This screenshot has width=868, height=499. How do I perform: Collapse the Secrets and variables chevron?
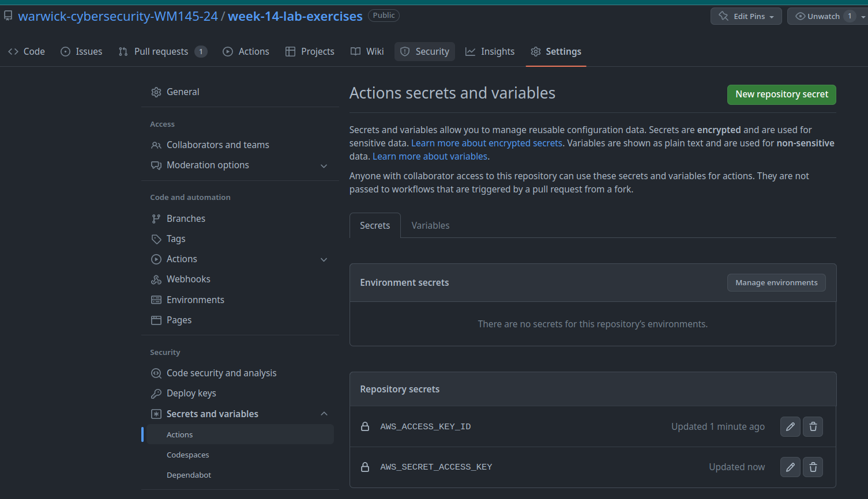[x=324, y=414]
